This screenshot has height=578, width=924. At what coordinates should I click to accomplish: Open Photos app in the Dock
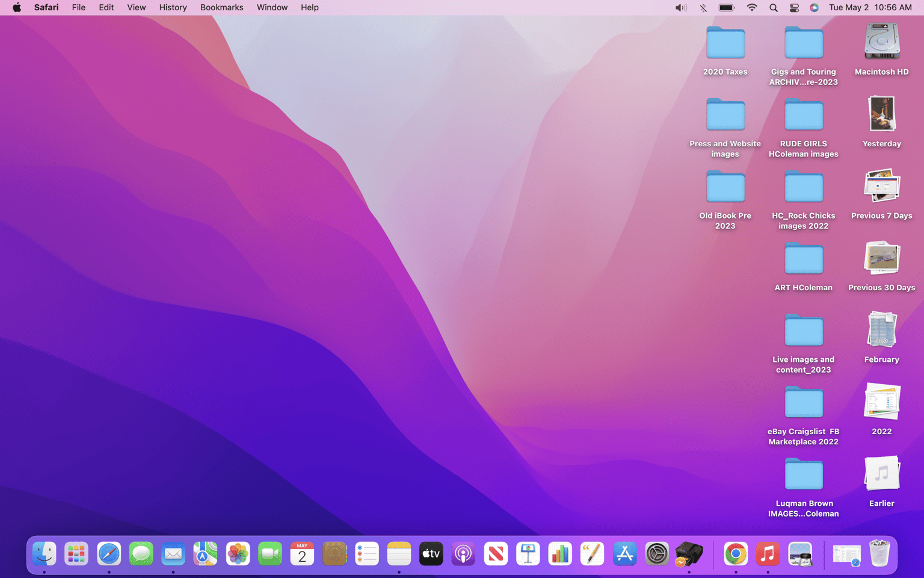click(x=238, y=554)
